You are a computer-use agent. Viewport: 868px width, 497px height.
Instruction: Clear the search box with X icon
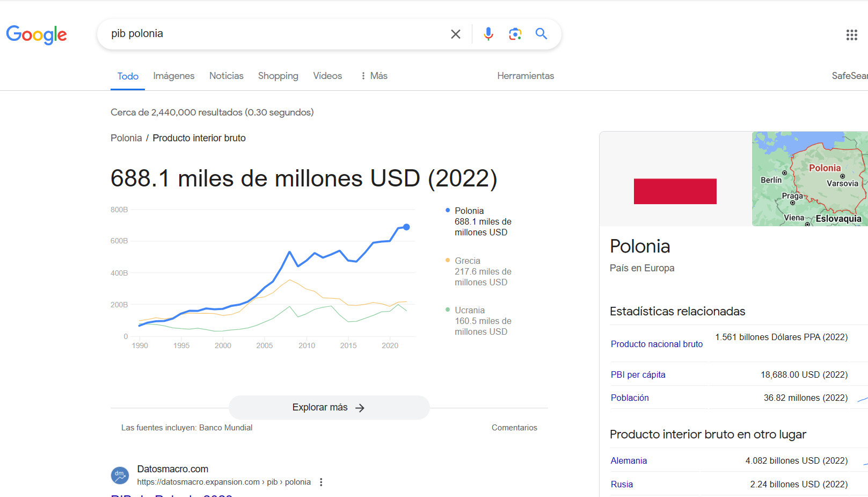pyautogui.click(x=456, y=34)
